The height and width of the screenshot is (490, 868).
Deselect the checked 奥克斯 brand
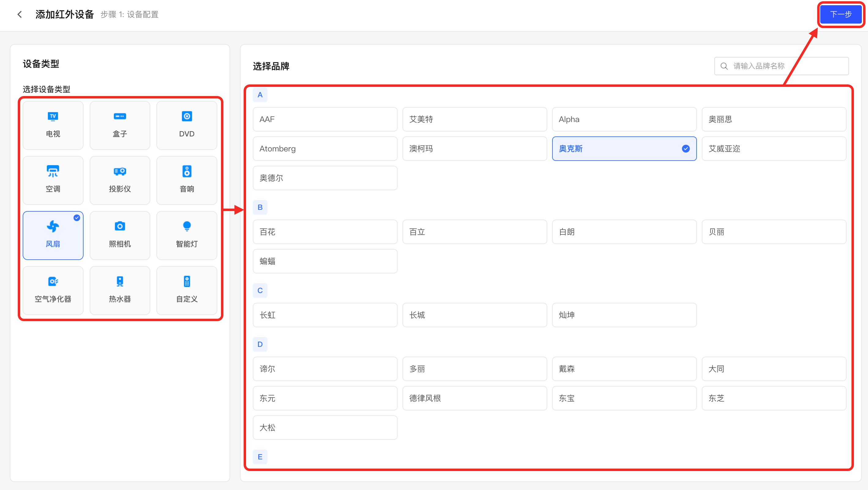tap(624, 149)
